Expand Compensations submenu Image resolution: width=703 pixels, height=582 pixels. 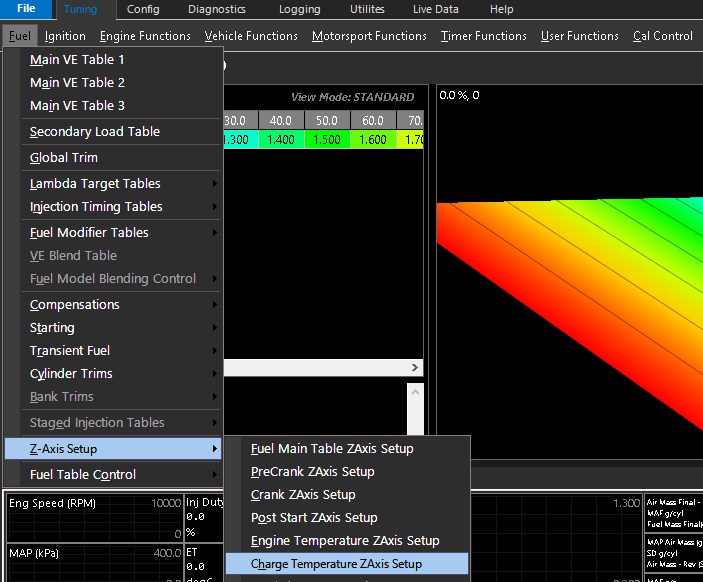coord(113,304)
